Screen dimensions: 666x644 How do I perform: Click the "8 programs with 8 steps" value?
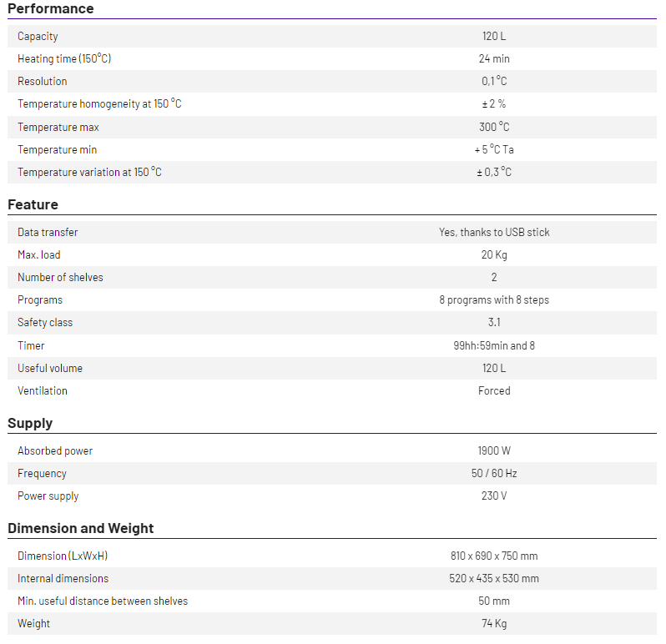tap(494, 299)
